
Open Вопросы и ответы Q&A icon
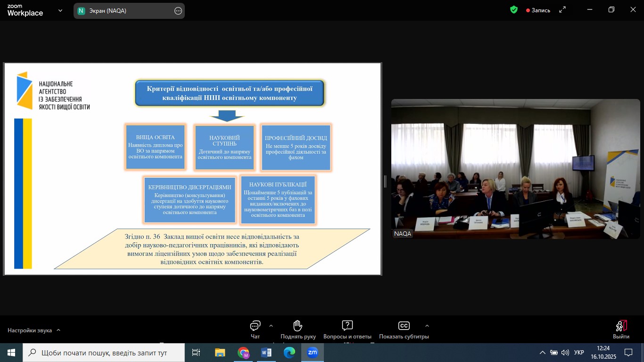pyautogui.click(x=347, y=326)
